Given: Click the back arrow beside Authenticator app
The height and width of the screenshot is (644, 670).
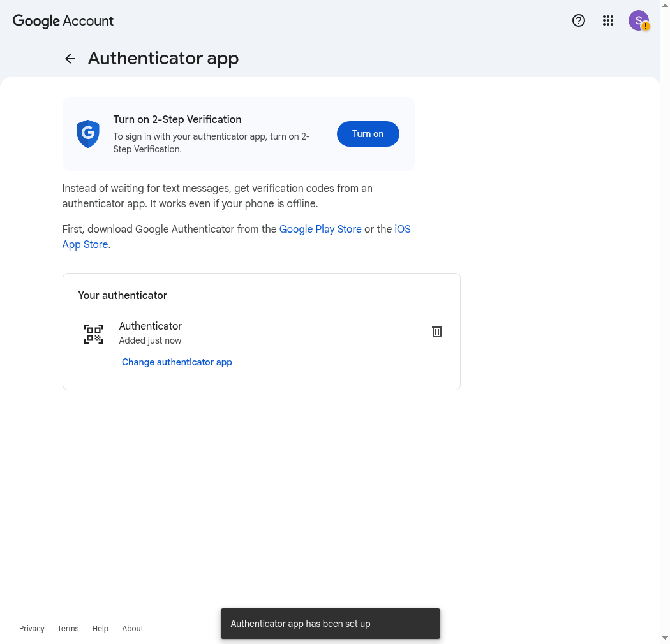Looking at the screenshot, I should [70, 59].
